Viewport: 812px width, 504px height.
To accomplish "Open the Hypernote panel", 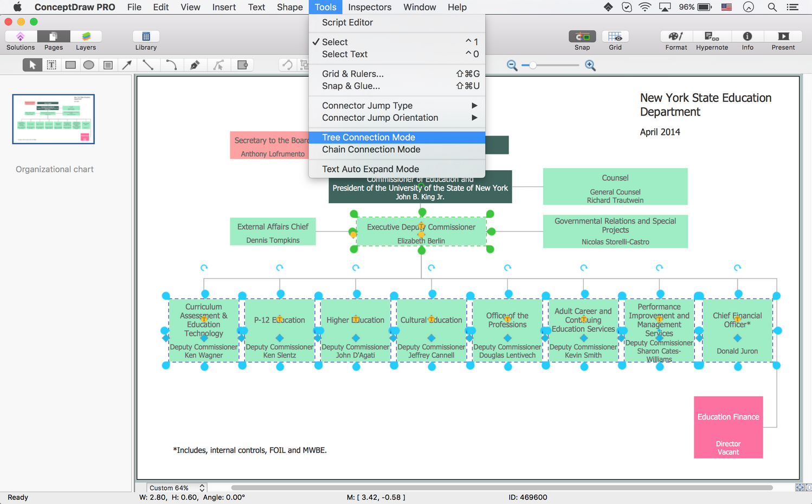I will (712, 36).
